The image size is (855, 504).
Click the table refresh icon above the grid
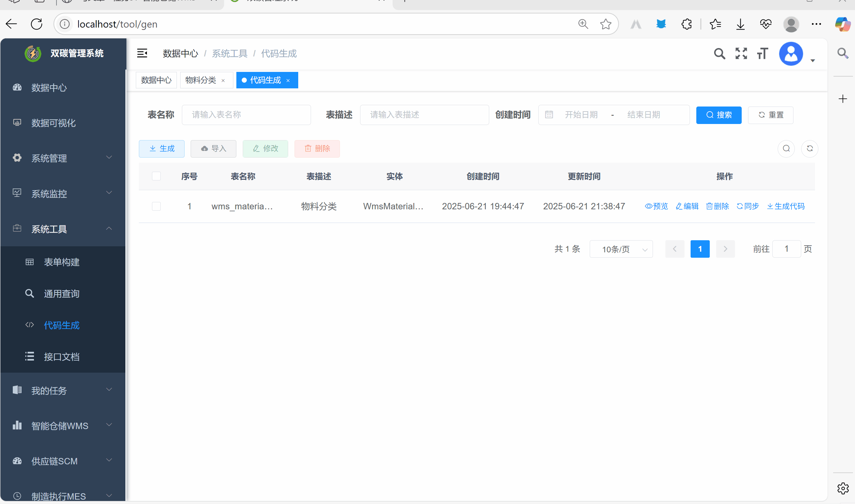(x=810, y=149)
